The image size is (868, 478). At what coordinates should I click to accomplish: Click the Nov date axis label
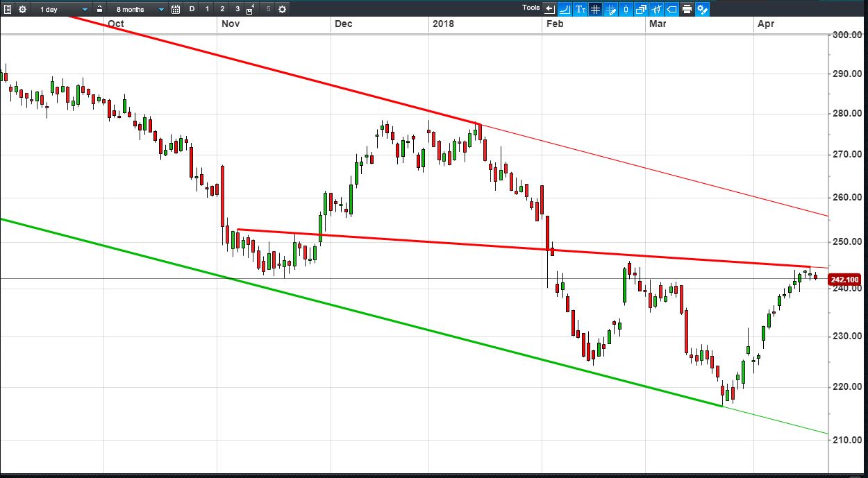tap(231, 24)
